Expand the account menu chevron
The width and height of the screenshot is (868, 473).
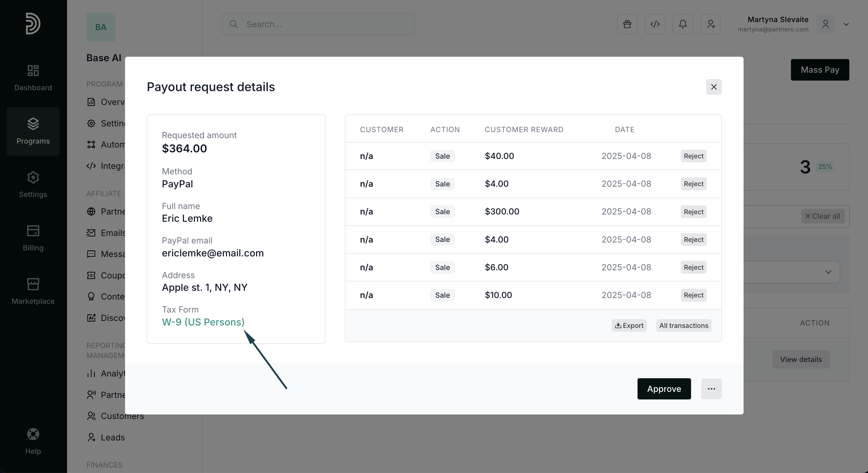pos(846,24)
